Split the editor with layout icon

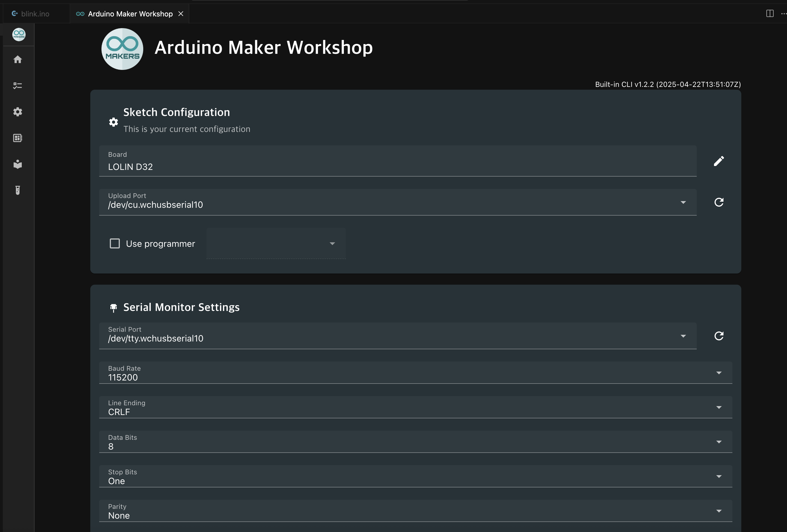[x=770, y=14]
